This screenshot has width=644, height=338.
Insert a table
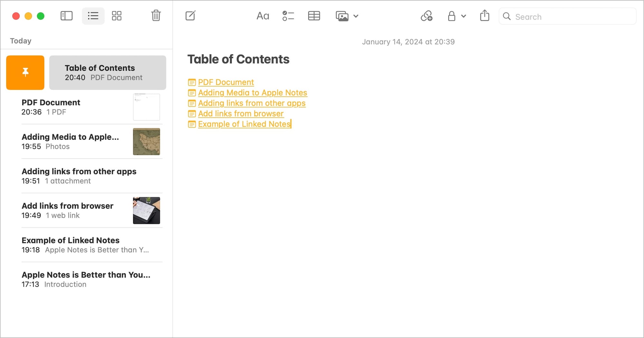click(x=314, y=16)
